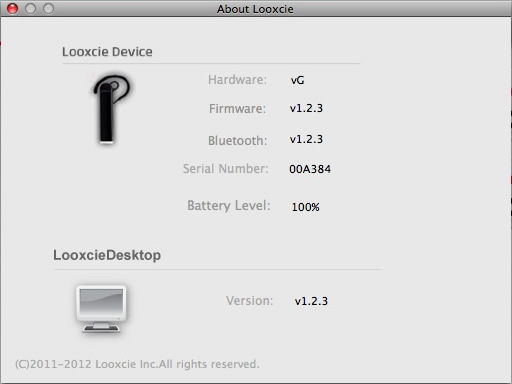Select the 100% battery level value
This screenshot has width=512, height=384.
[306, 207]
